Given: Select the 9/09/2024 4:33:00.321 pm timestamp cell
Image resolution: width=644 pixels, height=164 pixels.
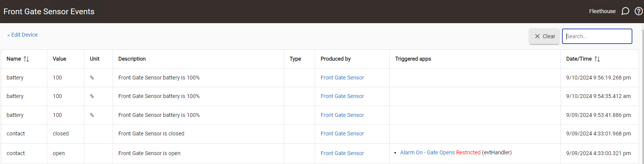Looking at the screenshot, I should pyautogui.click(x=598, y=153).
